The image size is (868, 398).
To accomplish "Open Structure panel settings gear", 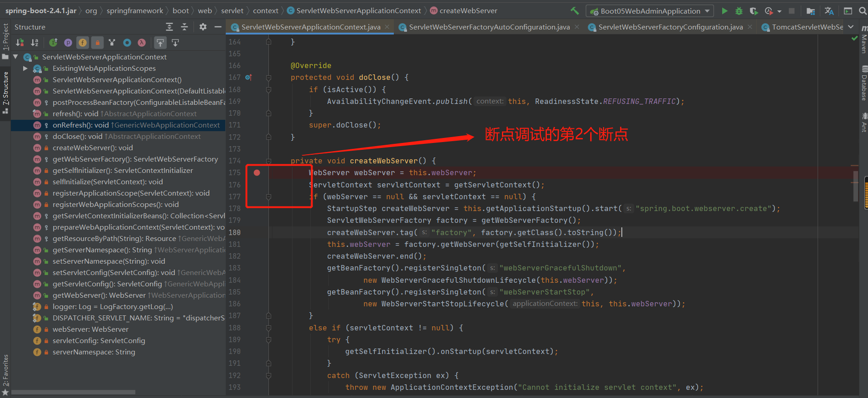I will 203,27.
